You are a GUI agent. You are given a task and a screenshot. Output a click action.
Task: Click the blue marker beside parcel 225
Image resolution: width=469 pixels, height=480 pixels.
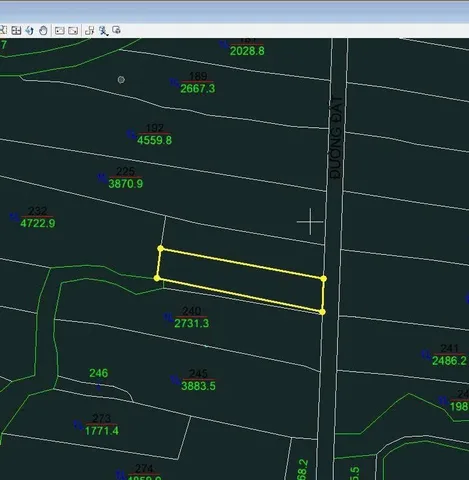102,178
